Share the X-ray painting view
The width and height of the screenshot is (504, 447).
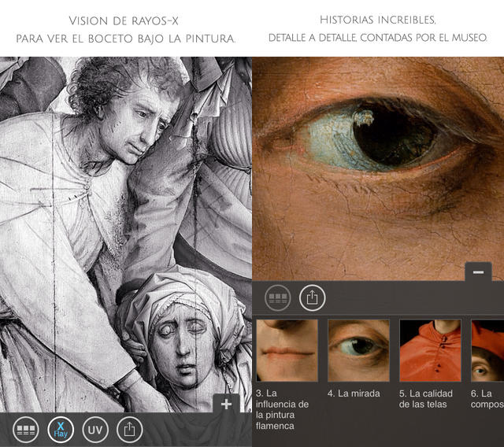click(x=129, y=430)
